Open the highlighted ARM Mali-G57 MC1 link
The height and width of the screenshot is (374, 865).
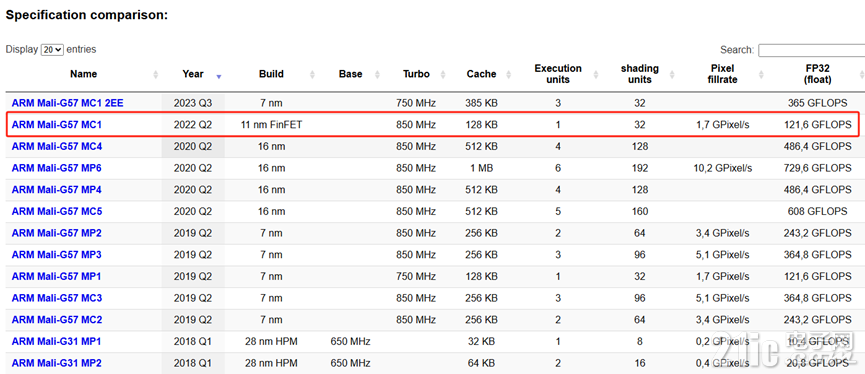[57, 125]
